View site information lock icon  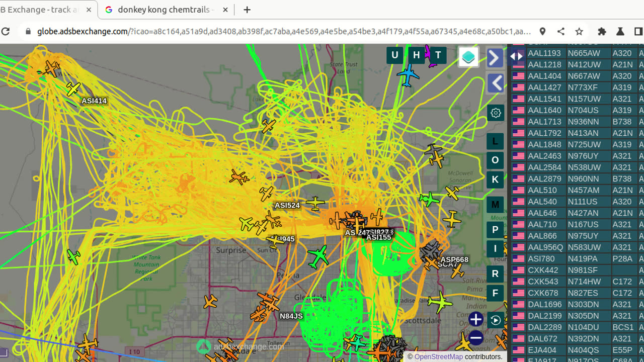point(28,31)
